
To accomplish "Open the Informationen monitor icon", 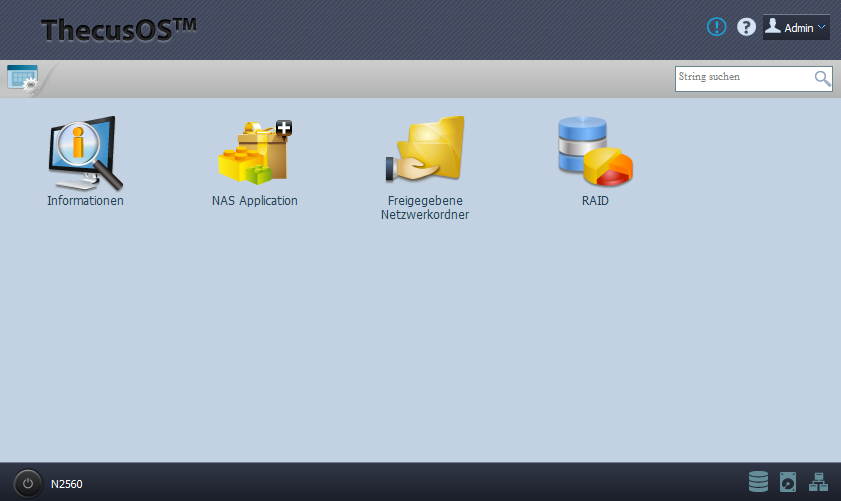I will tap(85, 153).
